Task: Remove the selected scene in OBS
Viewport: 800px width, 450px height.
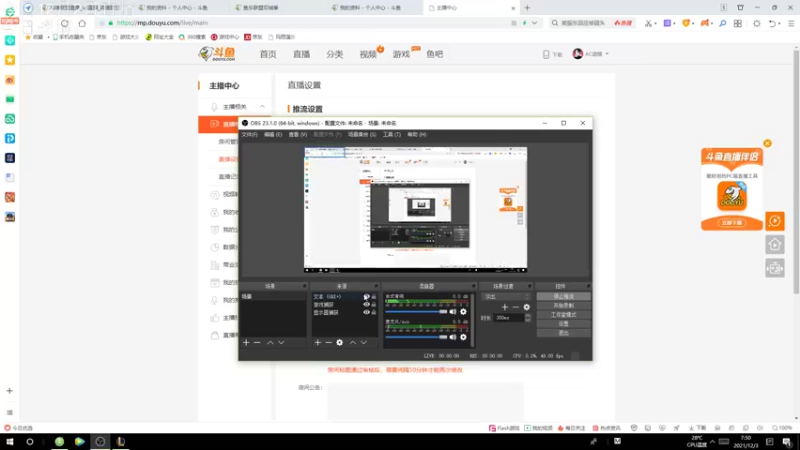Action: (257, 342)
